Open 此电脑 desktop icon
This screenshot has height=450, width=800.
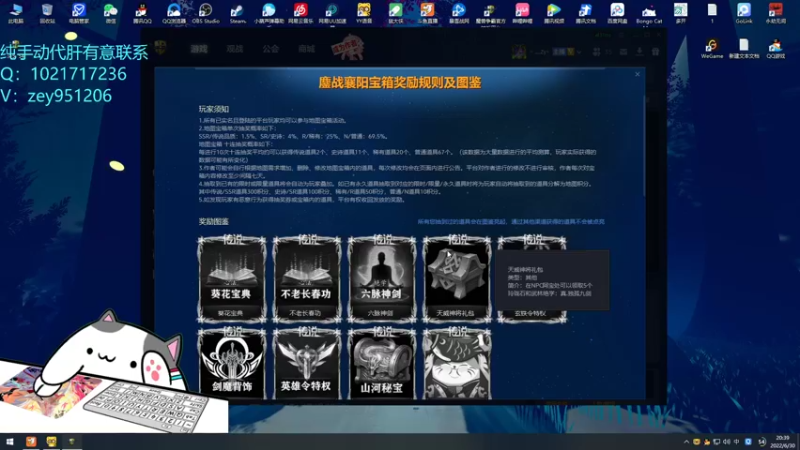pos(16,13)
